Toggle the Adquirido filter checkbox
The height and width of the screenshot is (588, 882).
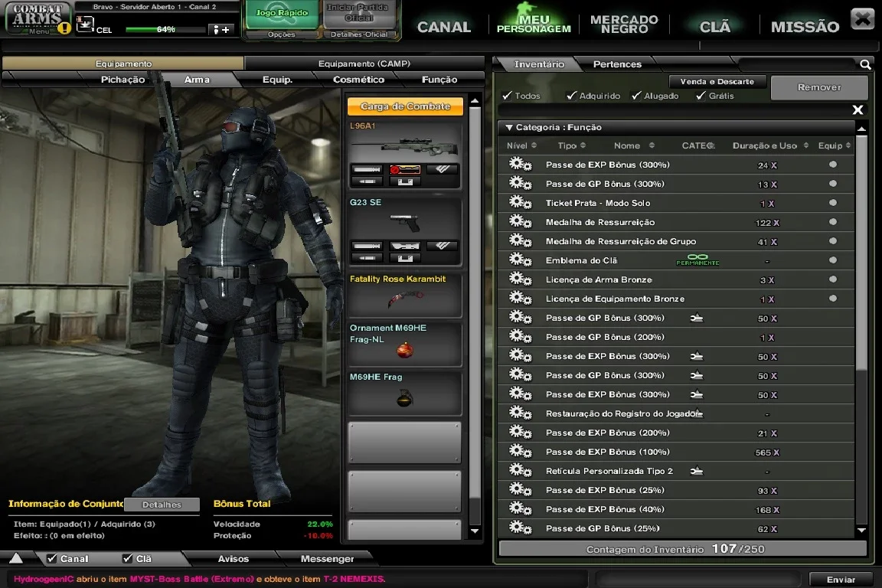(x=571, y=95)
